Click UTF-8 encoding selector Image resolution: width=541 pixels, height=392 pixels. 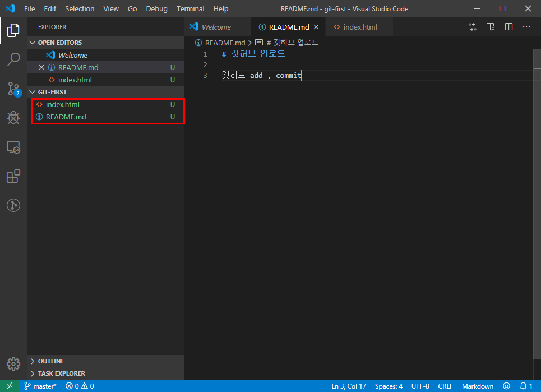click(420, 386)
